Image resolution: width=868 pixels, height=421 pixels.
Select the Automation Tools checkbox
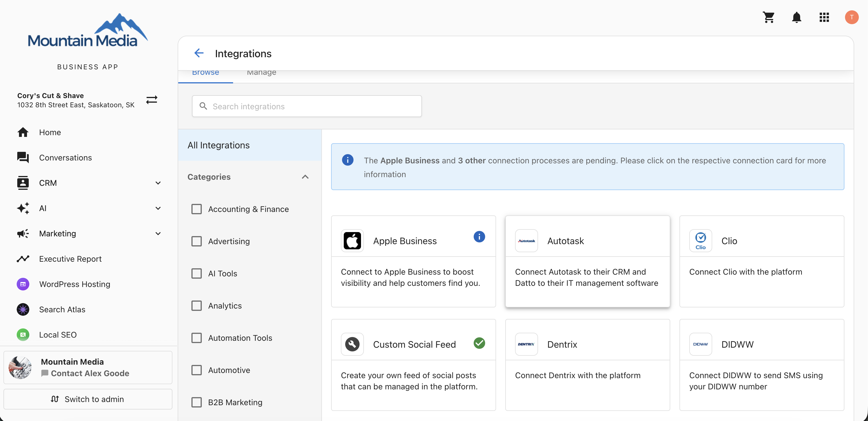pyautogui.click(x=196, y=338)
